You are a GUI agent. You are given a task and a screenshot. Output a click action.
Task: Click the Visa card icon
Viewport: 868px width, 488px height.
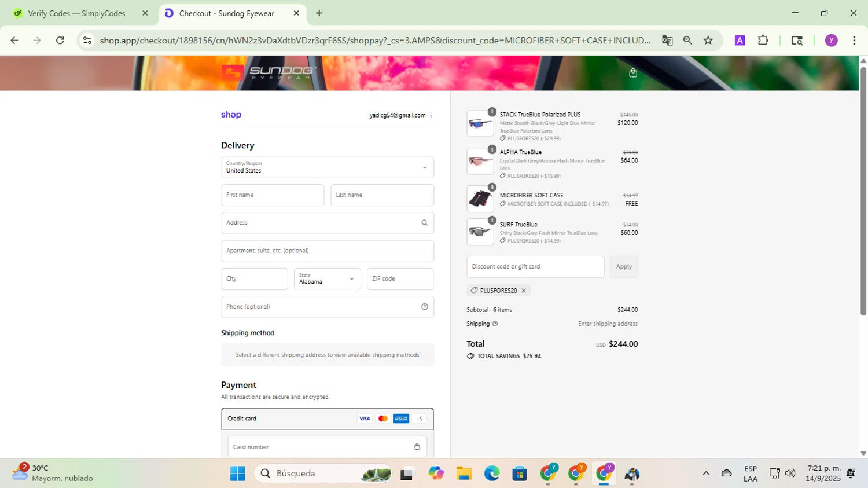point(365,419)
